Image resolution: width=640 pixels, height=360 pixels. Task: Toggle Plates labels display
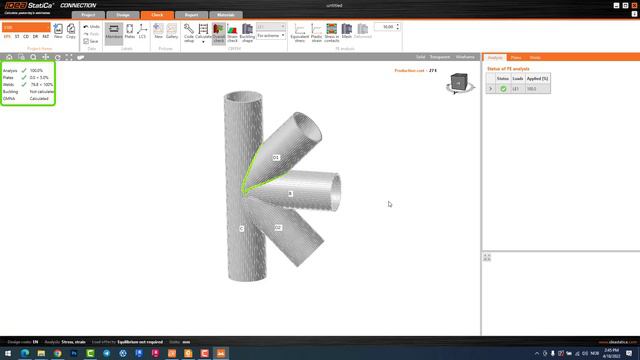tap(130, 31)
